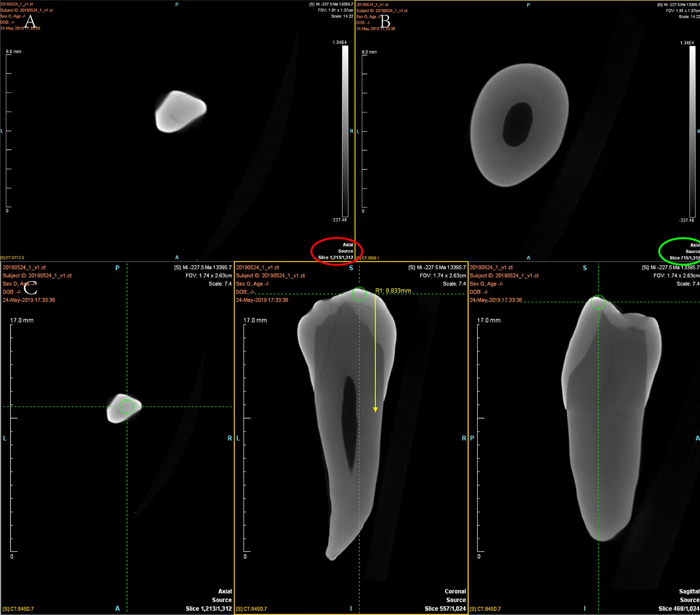Screen dimensions: 700x615
Task: Click the '8.0 mm' scale label in panel A
Action: tap(14, 51)
